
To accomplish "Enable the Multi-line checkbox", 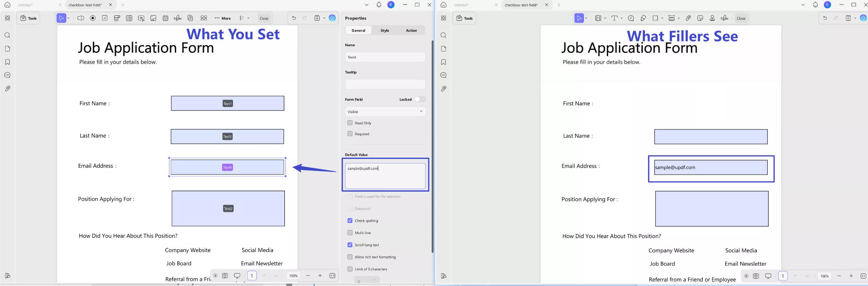I will coord(350,233).
